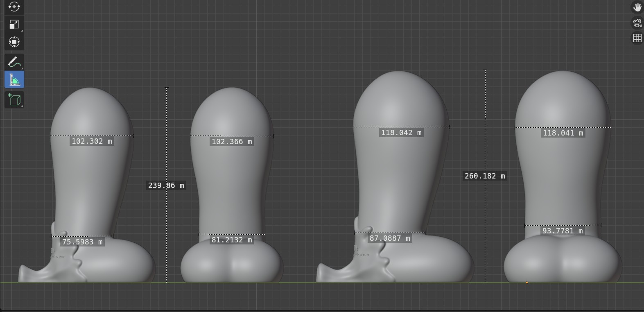Viewport: 644px width, 312px height.
Task: Select the Add Cube tool
Action: coord(14,99)
